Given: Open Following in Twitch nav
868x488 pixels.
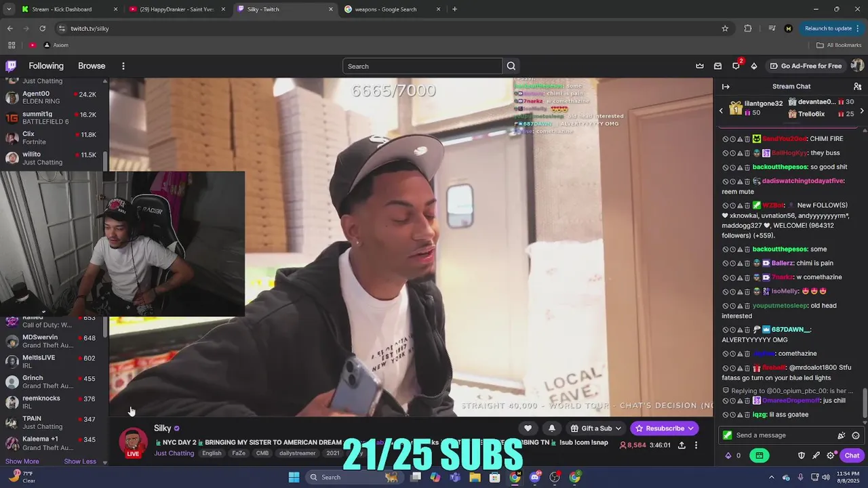Looking at the screenshot, I should click(46, 66).
